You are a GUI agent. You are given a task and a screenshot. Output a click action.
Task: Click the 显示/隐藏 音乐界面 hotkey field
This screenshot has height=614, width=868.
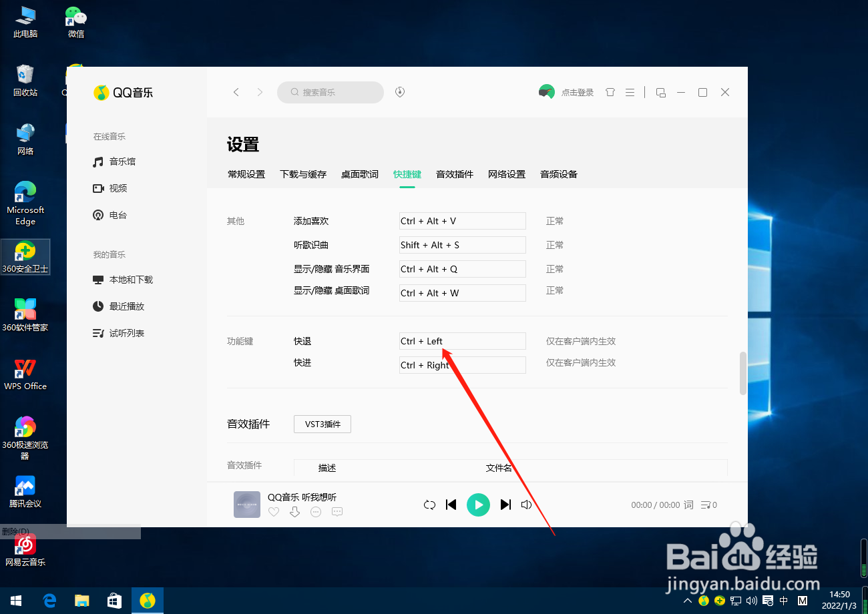click(x=463, y=269)
